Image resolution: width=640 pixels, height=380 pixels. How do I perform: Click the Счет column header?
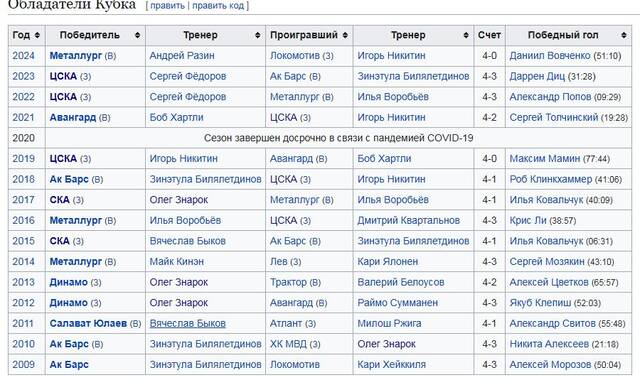click(489, 36)
